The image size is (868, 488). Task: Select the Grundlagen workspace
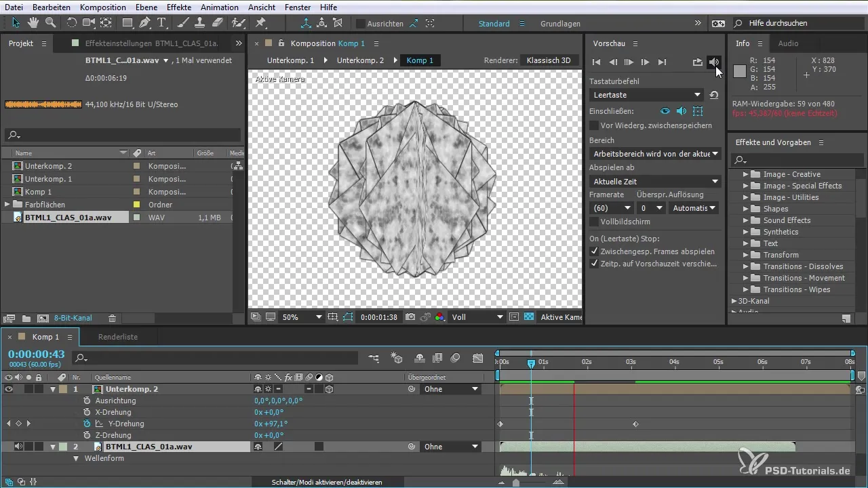(x=560, y=24)
